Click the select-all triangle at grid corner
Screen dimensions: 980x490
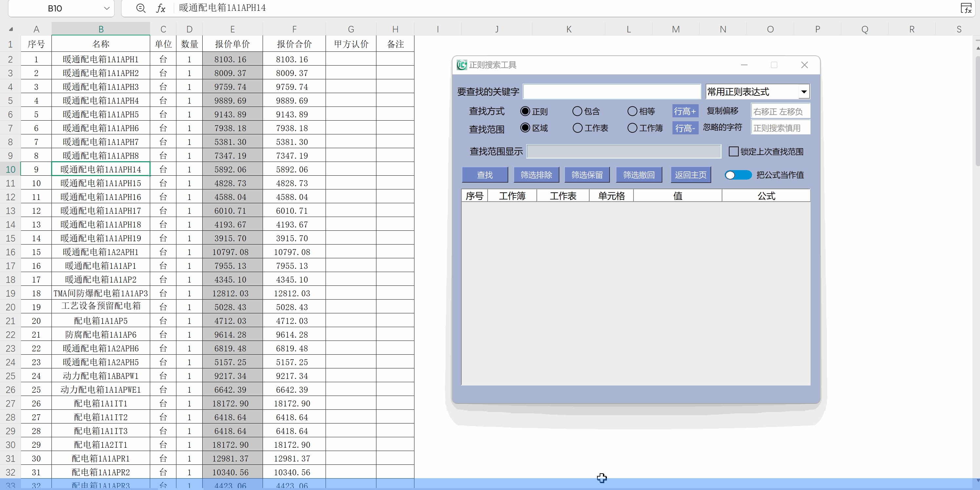(x=11, y=29)
